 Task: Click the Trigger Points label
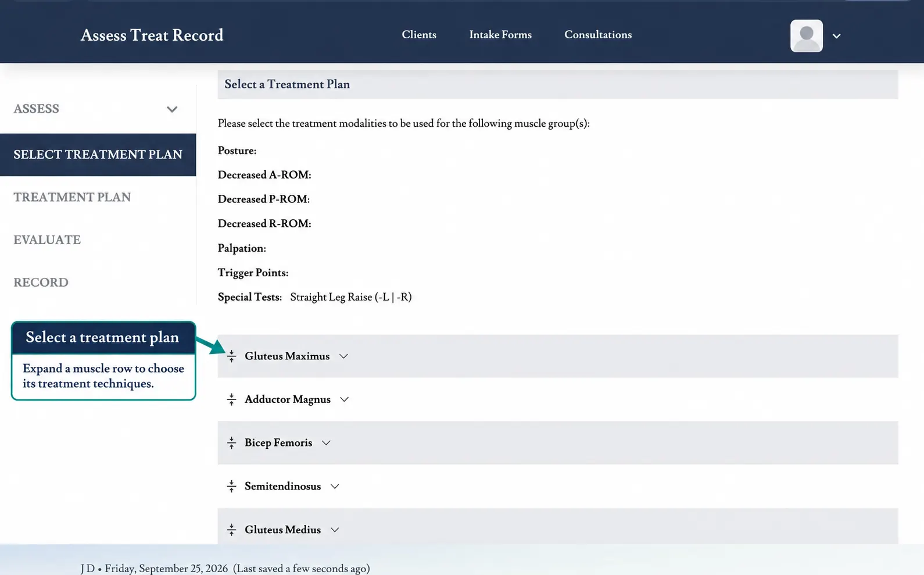click(253, 273)
